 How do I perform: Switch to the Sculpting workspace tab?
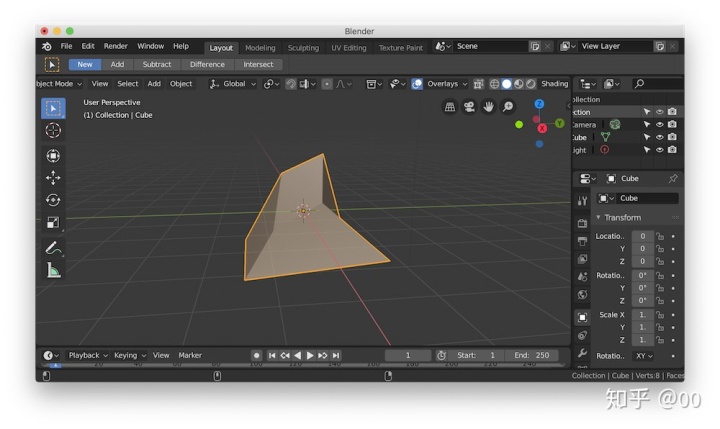(303, 48)
